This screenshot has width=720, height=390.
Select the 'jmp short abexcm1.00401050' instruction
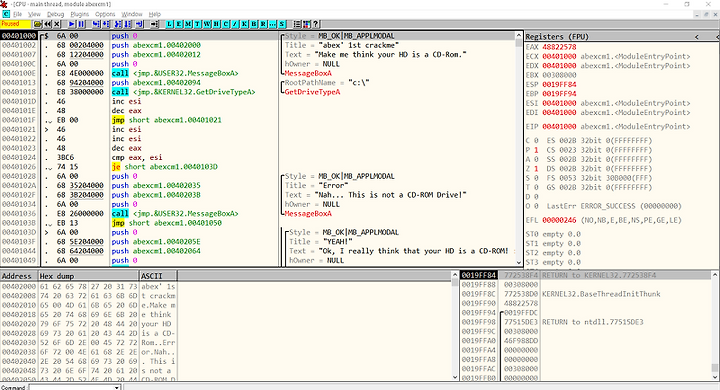[167, 223]
